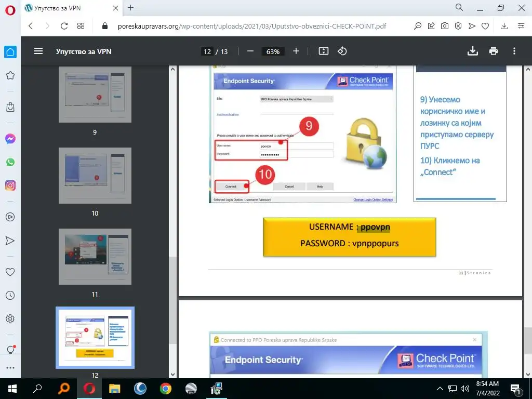Open Instagram in Opera sidebar
This screenshot has width=532, height=399.
tap(10, 185)
